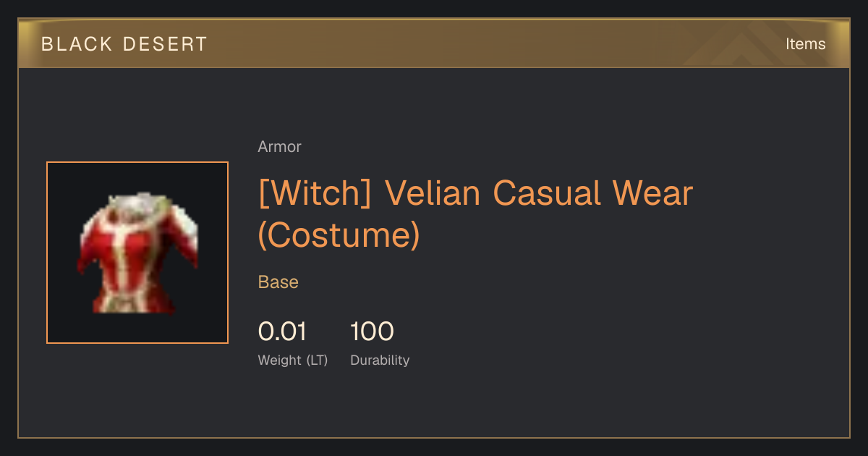
Task: Click the gold header banner bar
Action: pyautogui.click(x=434, y=43)
